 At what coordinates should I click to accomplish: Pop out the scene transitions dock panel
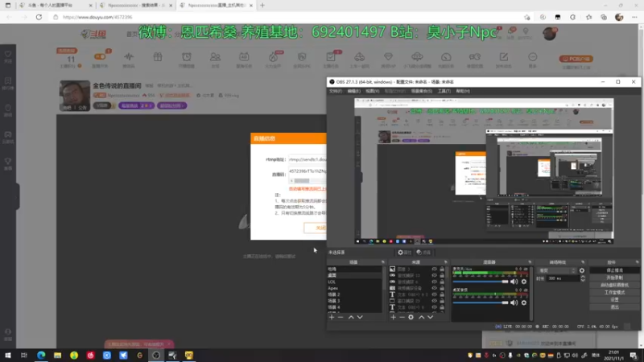click(x=583, y=262)
